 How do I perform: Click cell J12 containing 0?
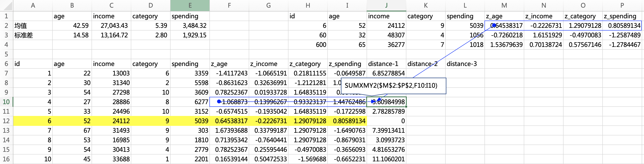[x=386, y=121]
